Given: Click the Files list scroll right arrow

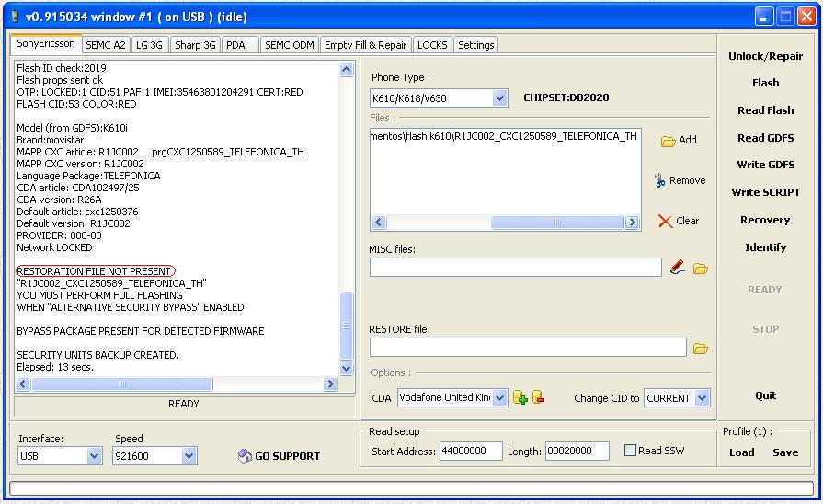Looking at the screenshot, I should coord(632,222).
